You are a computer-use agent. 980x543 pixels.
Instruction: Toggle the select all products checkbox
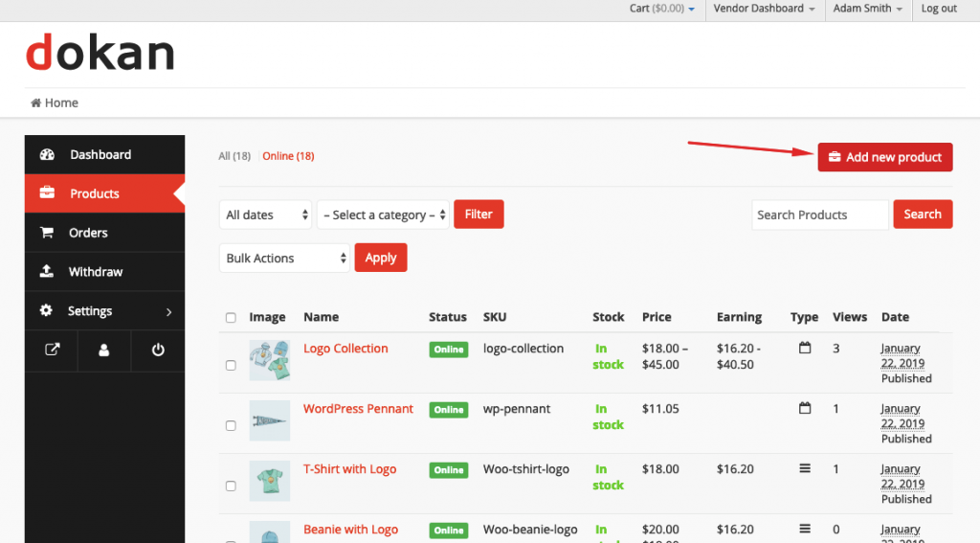[x=231, y=318]
